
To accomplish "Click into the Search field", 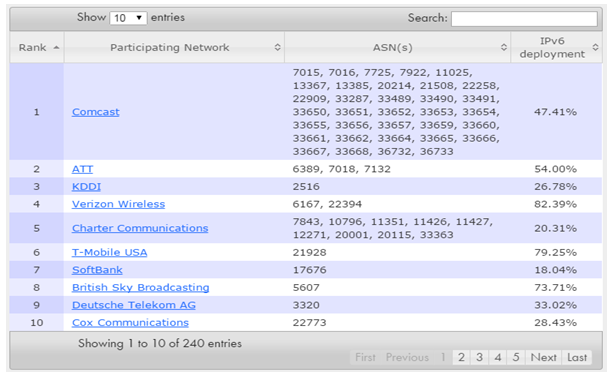I will coord(524,18).
